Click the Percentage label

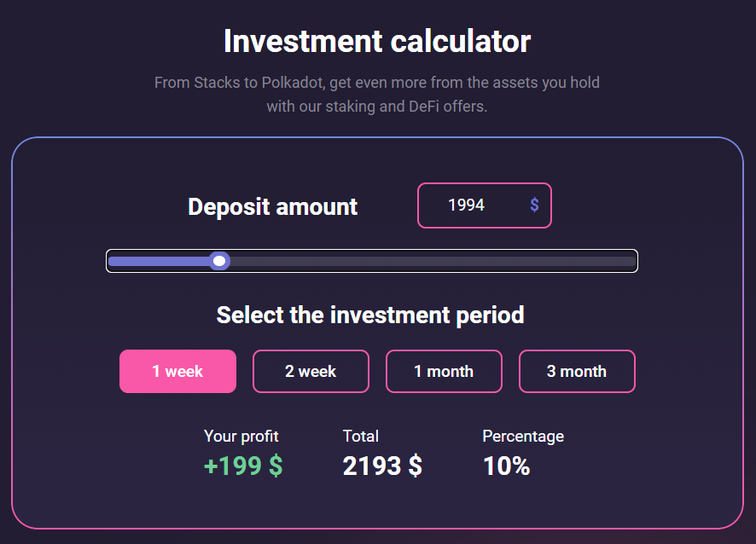click(522, 436)
